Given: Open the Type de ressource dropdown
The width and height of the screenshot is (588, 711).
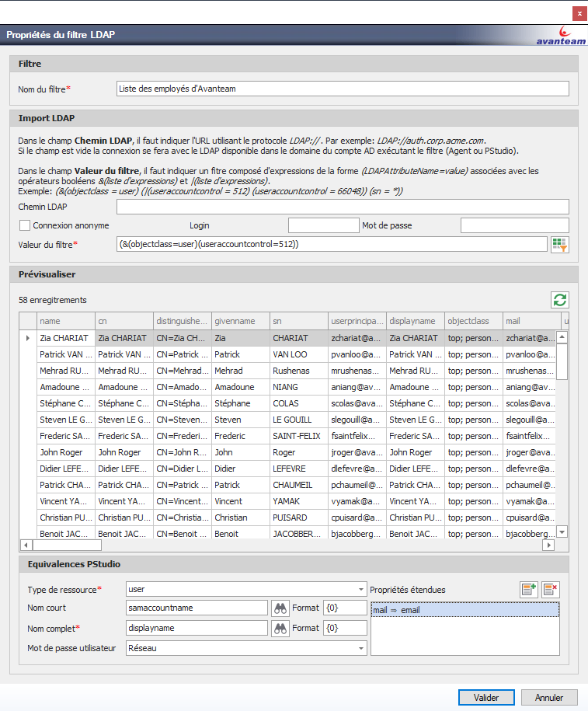Looking at the screenshot, I should click(x=361, y=590).
